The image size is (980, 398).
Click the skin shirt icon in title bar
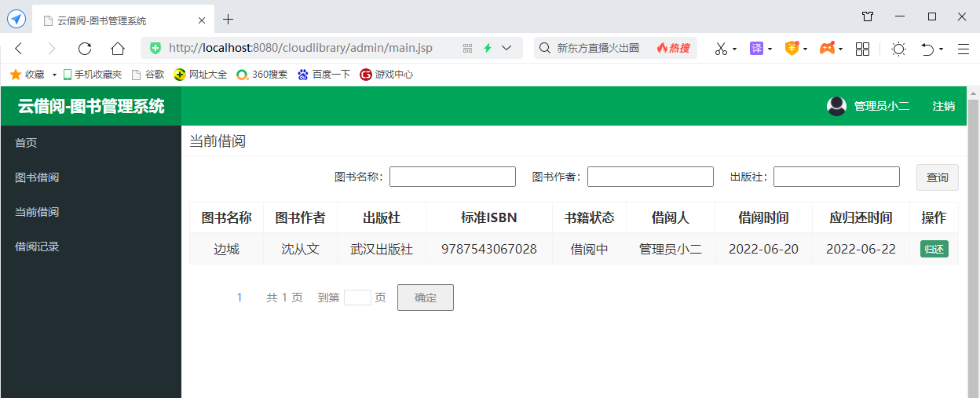(868, 16)
